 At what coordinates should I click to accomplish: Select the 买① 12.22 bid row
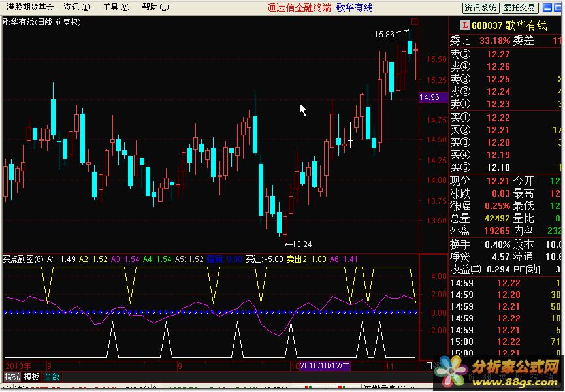506,118
